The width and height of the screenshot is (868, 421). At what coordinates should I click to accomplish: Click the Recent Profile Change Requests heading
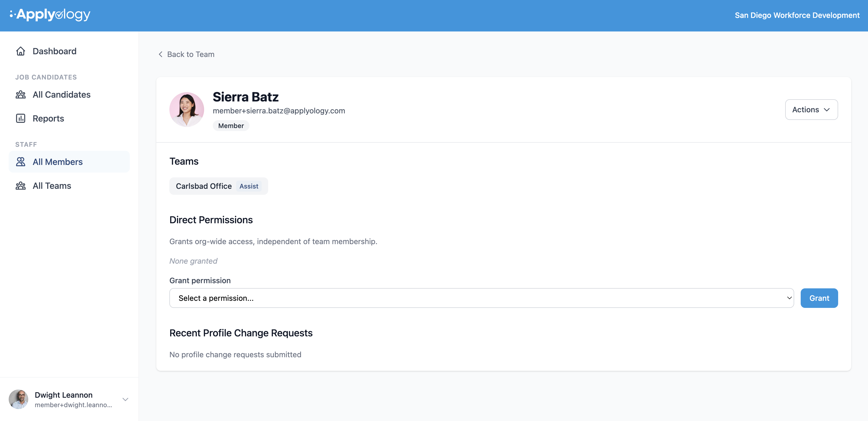tap(241, 333)
